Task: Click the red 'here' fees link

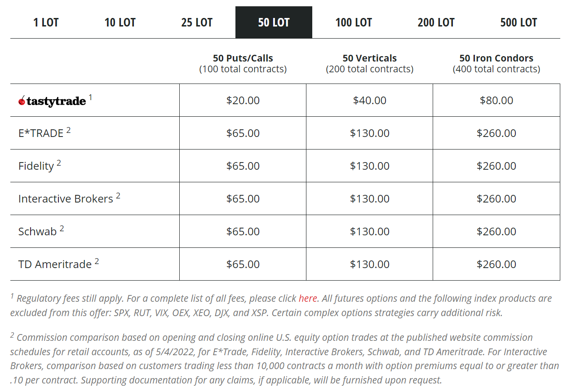Action: (308, 299)
